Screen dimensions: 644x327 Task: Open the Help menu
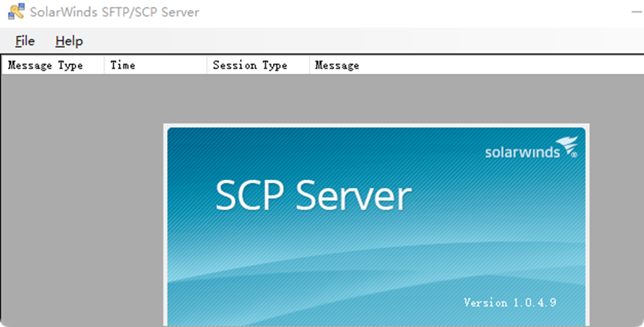pos(69,41)
